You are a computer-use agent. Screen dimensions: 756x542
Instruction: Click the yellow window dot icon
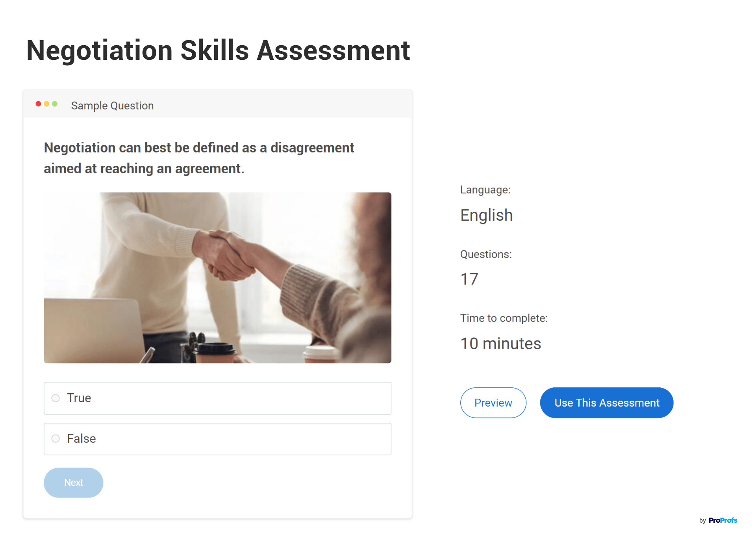(x=46, y=104)
